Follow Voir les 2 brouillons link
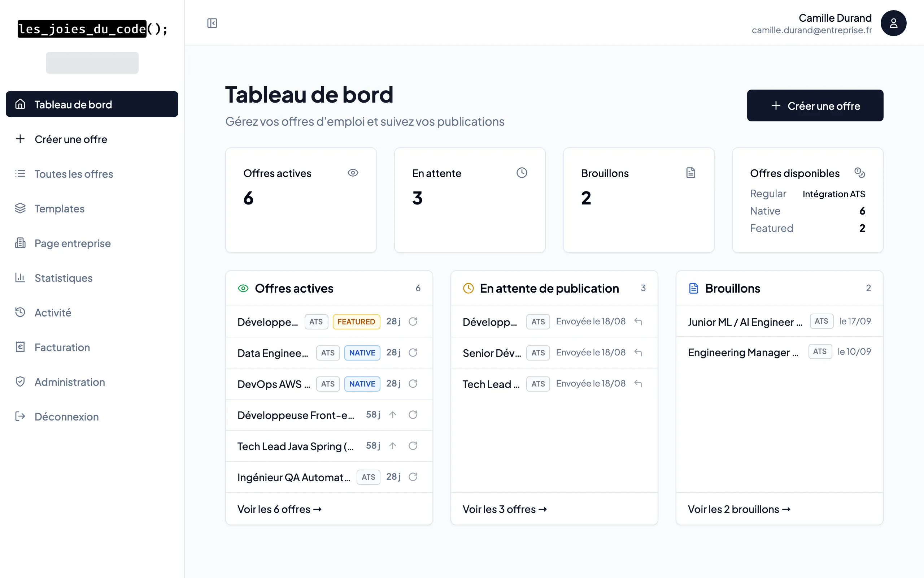 click(739, 509)
